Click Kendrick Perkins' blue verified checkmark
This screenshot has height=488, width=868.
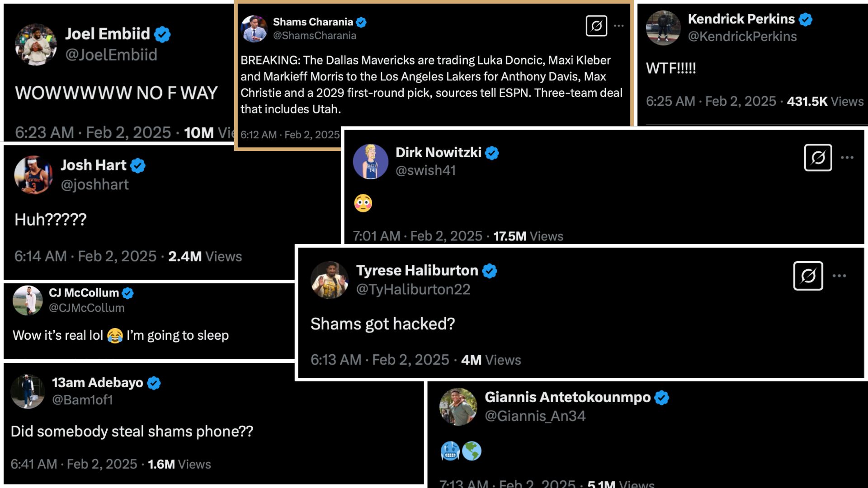pos(806,19)
